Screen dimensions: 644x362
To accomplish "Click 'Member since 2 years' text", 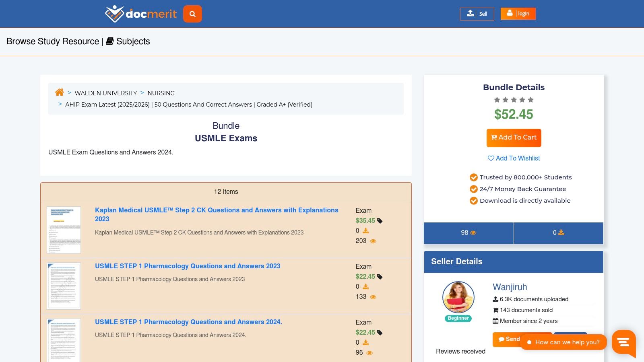I will pos(528,321).
